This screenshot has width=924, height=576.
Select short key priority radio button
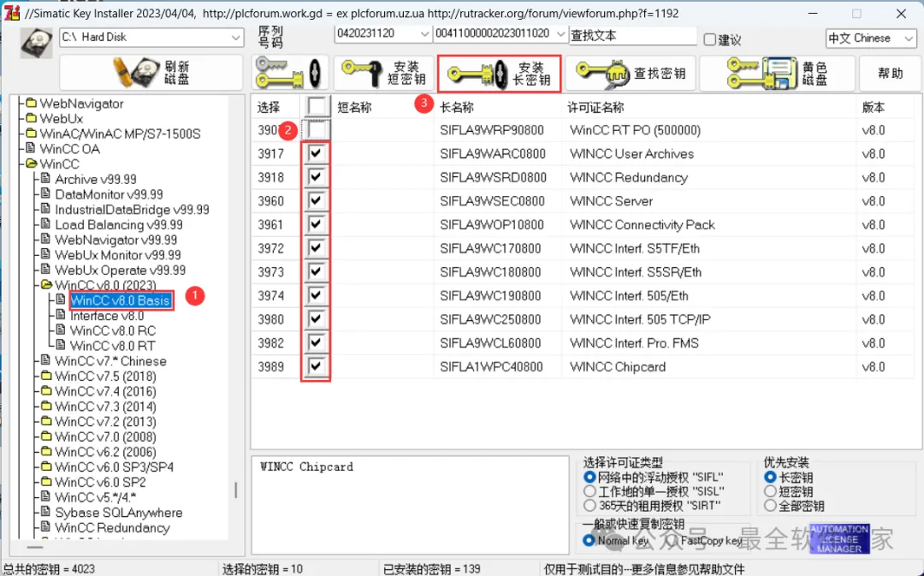point(770,491)
